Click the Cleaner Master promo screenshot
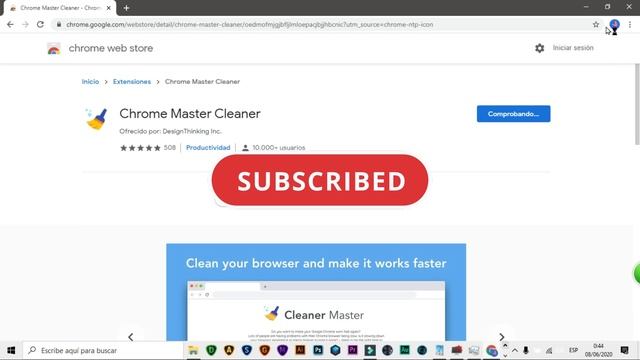 point(316,292)
